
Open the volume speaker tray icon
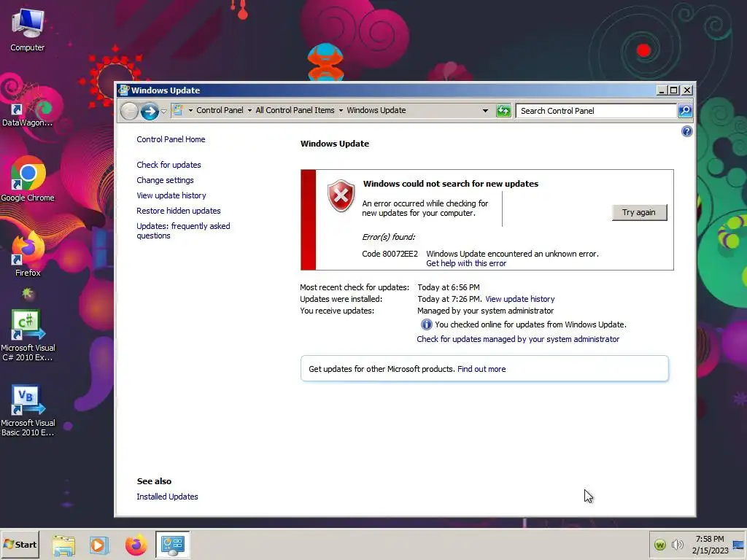[x=677, y=544]
